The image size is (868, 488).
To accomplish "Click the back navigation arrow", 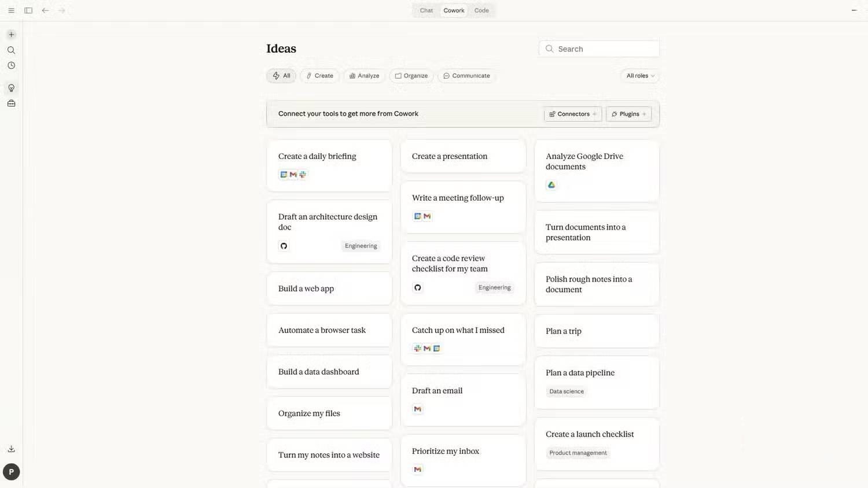I will click(45, 10).
